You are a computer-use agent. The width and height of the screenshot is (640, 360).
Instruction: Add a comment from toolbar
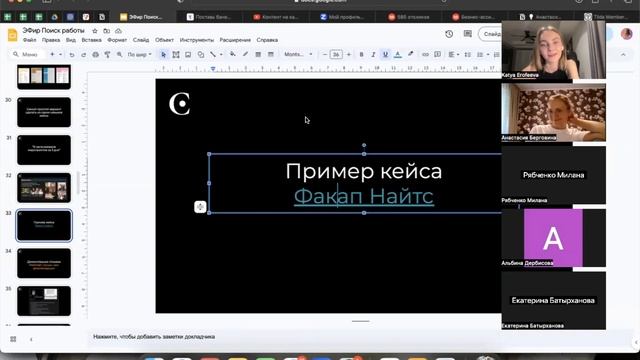pos(438,54)
